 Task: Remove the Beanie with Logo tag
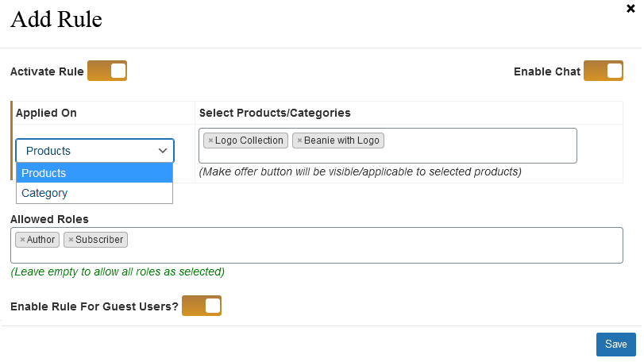point(299,141)
